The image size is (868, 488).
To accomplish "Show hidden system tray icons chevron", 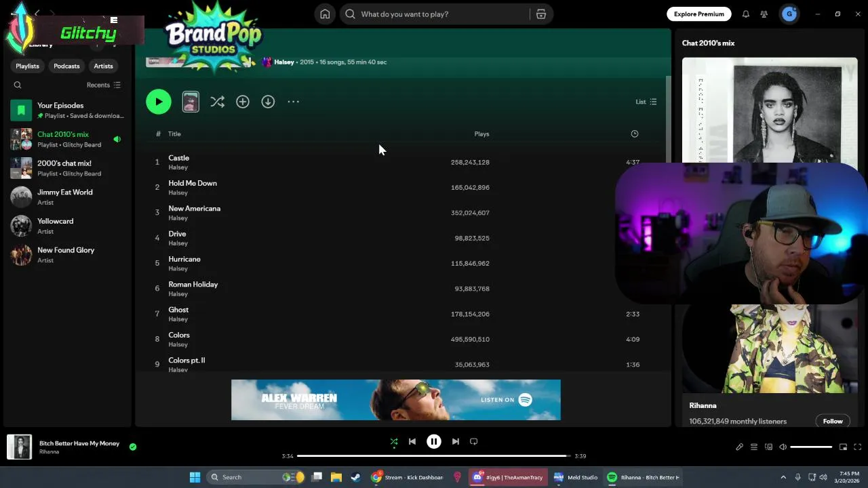I will (x=783, y=477).
